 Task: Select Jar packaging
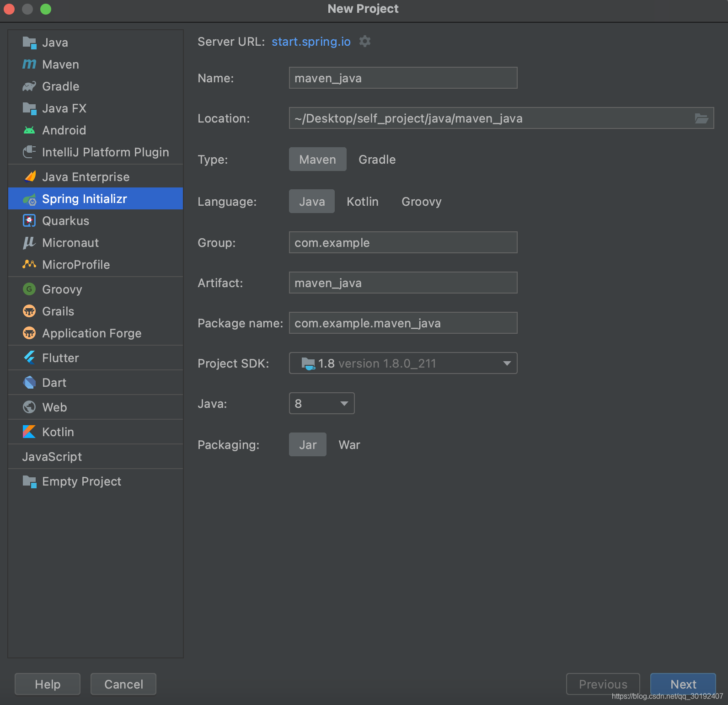tap(308, 444)
